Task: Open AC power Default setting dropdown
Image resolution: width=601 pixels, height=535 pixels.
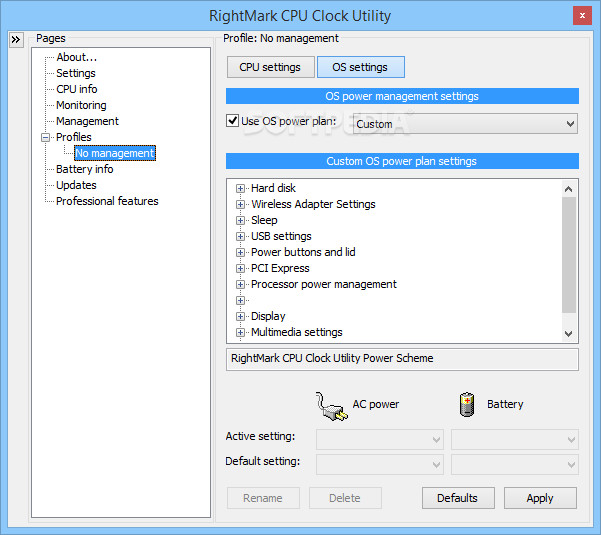Action: [x=379, y=464]
